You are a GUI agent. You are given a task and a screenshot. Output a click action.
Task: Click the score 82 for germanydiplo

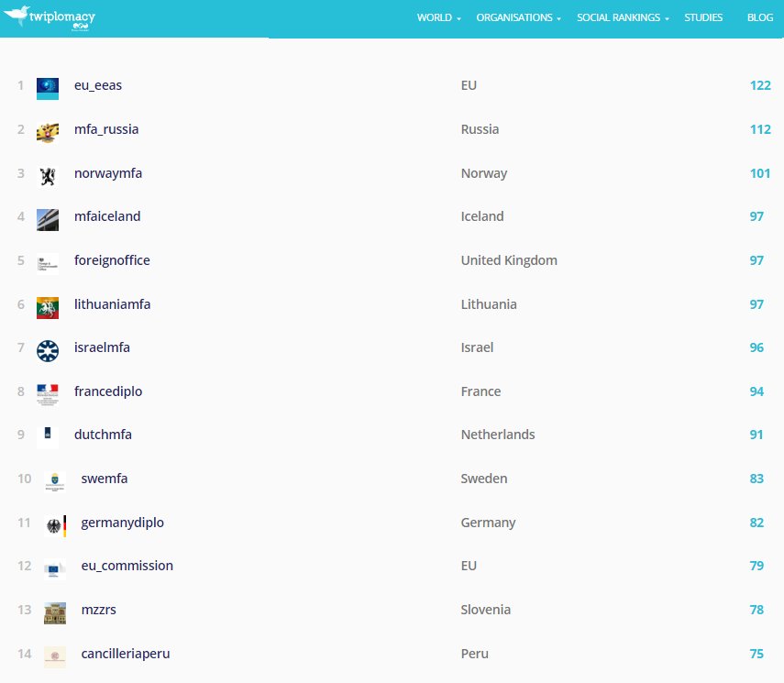pyautogui.click(x=756, y=523)
